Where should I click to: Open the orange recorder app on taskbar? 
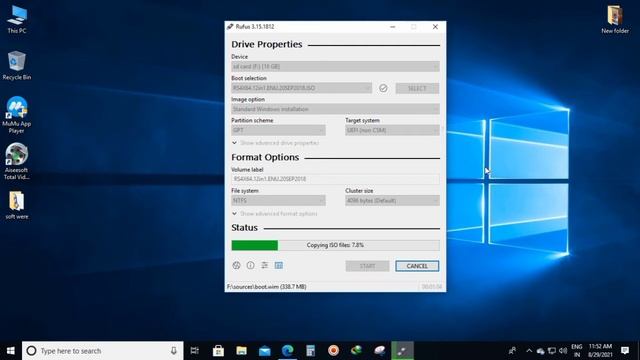pos(333,351)
